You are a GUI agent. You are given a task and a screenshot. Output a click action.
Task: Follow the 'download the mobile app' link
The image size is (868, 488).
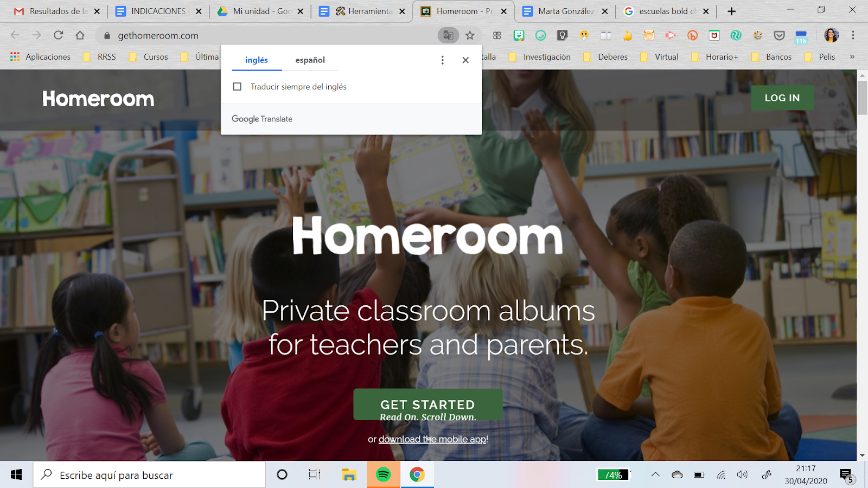(x=433, y=439)
